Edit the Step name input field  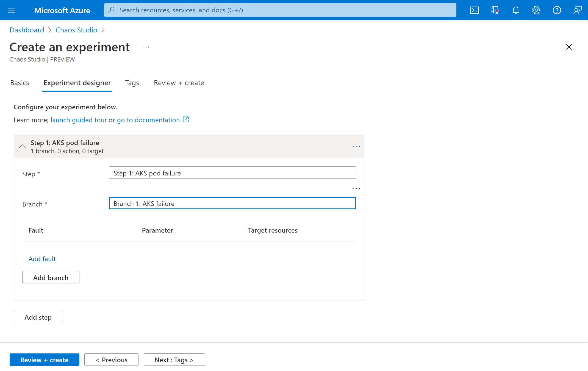[232, 173]
